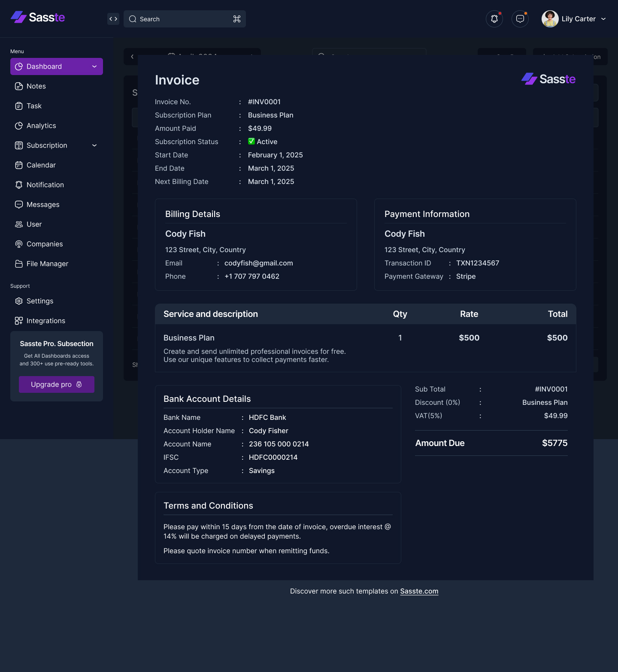This screenshot has height=672, width=618.
Task: Click the notification bell in top bar
Action: [494, 19]
